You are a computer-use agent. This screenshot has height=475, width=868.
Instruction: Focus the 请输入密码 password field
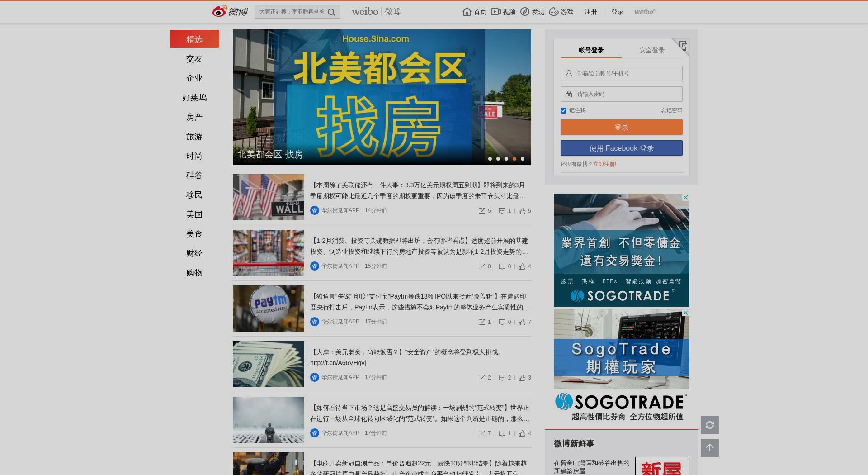[x=622, y=94]
